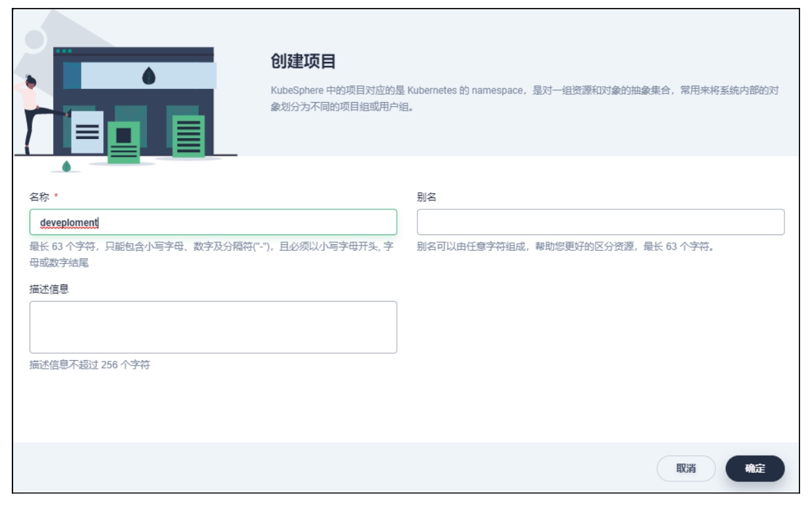Click the light blue document with lines

[87, 132]
